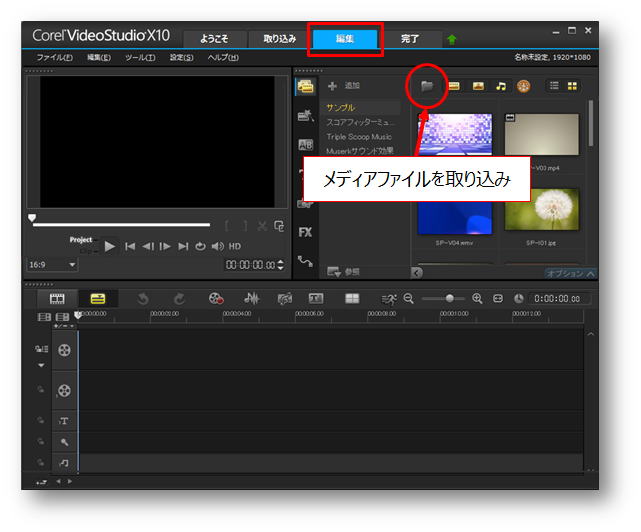Switch library to thumbnail view
The height and width of the screenshot is (532, 641).
pyautogui.click(x=572, y=85)
